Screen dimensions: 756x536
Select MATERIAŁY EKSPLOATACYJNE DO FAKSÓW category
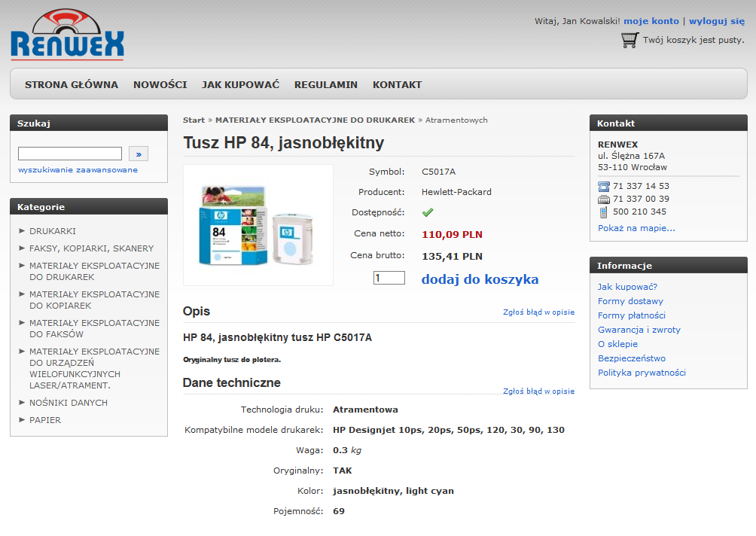point(95,328)
